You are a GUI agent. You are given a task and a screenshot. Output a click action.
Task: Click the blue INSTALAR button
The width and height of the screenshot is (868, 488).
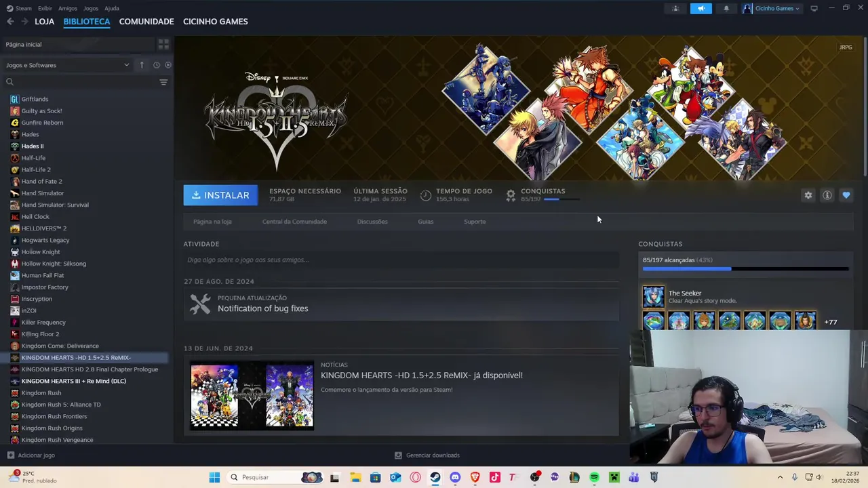220,195
